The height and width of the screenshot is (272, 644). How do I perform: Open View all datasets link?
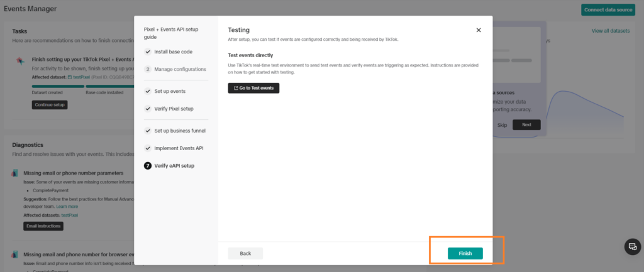(x=610, y=31)
